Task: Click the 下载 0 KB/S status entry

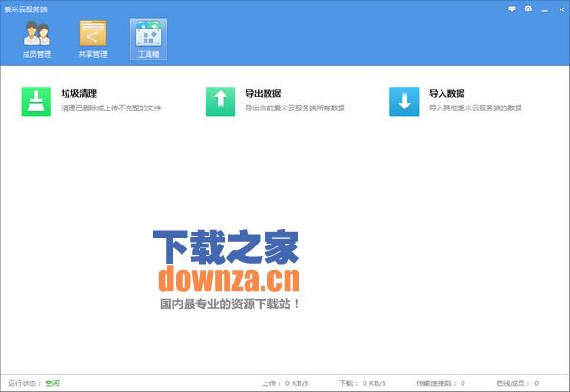Action: click(x=363, y=383)
